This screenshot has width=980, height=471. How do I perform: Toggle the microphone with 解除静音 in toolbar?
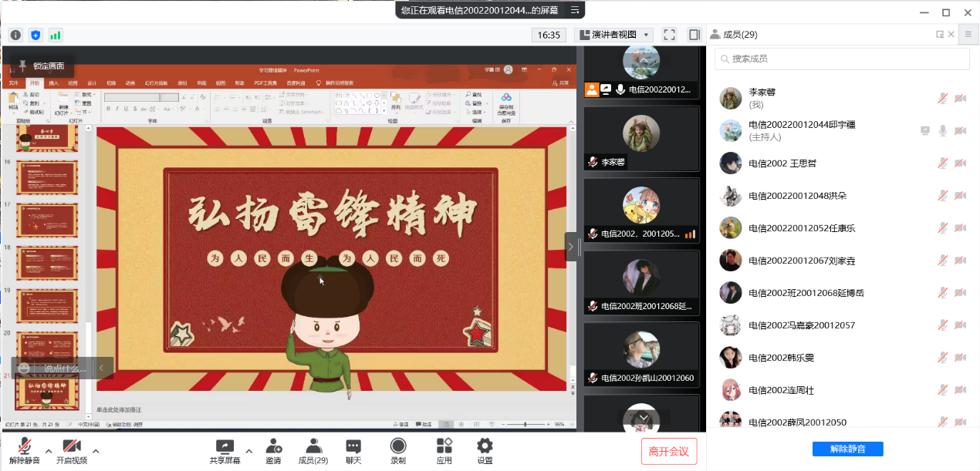click(25, 451)
